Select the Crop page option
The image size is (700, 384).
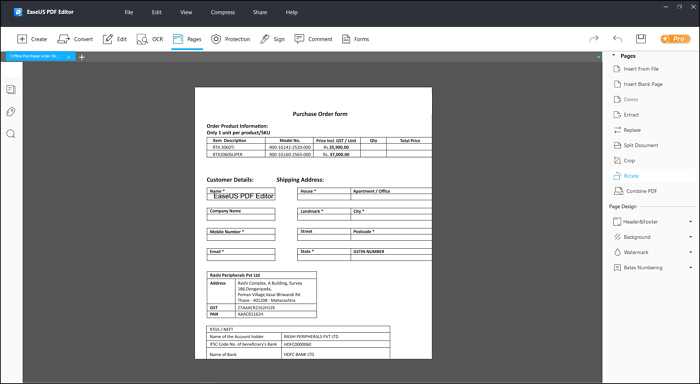[x=624, y=160]
